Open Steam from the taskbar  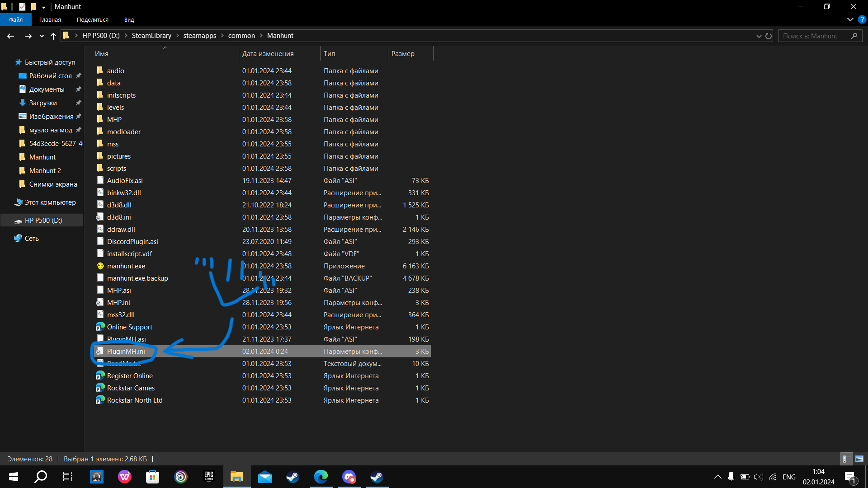click(292, 477)
